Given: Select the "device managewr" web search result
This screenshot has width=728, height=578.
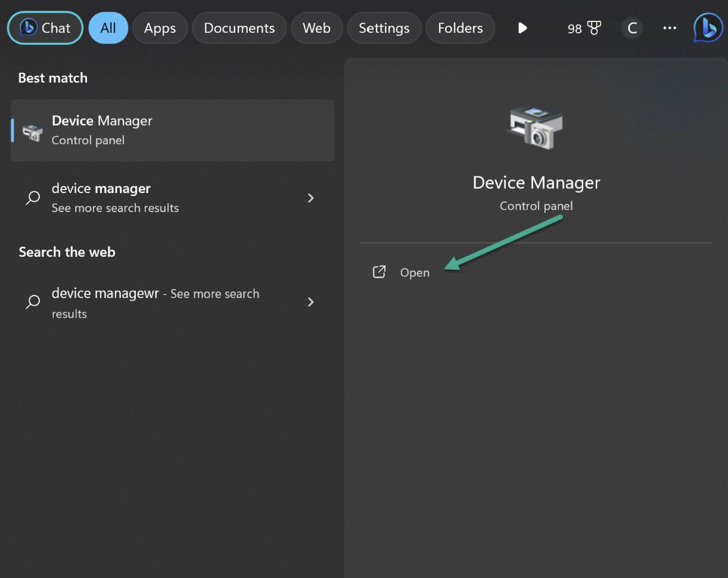Looking at the screenshot, I should 173,303.
